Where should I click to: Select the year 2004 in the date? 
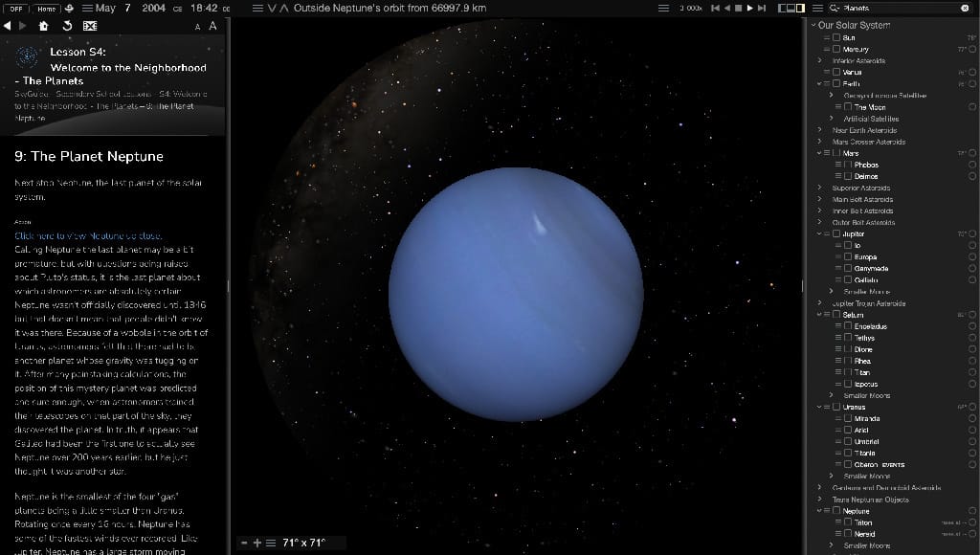coord(153,8)
